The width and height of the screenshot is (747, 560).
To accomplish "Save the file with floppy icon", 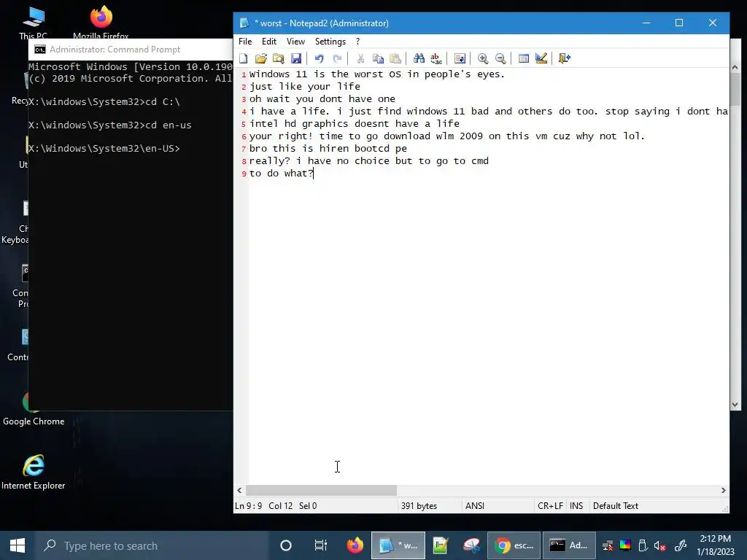I will click(296, 58).
